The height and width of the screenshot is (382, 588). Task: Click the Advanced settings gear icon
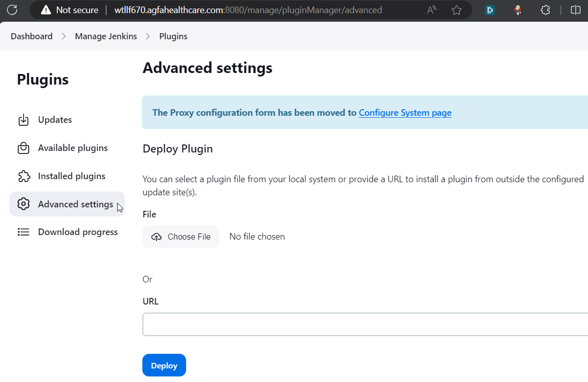click(23, 204)
